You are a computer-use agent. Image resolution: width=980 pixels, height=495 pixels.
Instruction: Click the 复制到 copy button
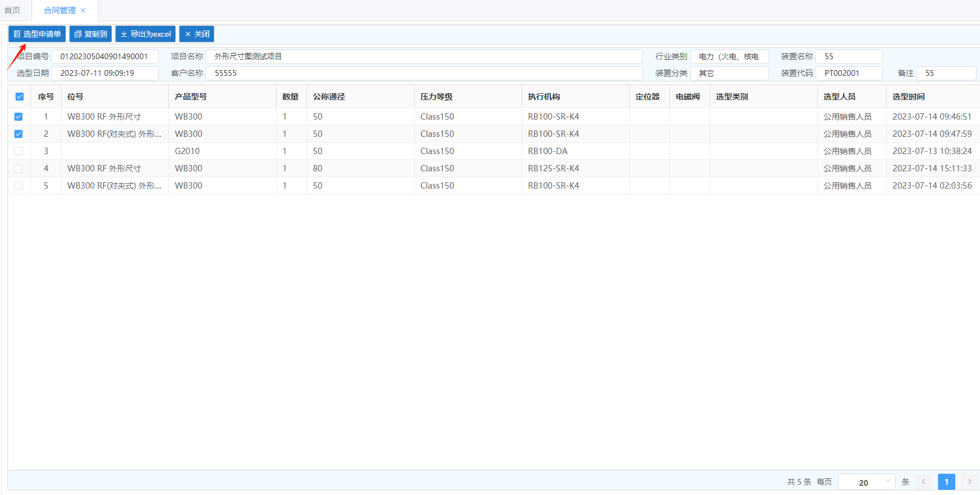tap(90, 34)
